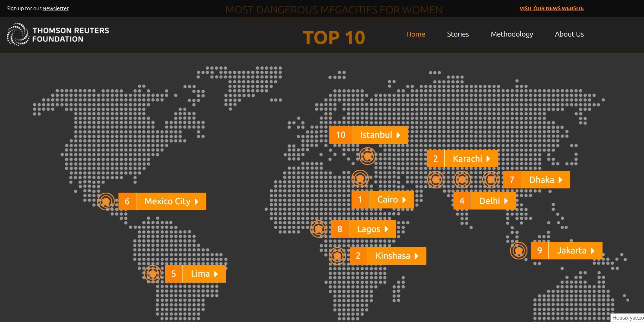
Task: Click the TOP 10 heading
Action: [334, 38]
